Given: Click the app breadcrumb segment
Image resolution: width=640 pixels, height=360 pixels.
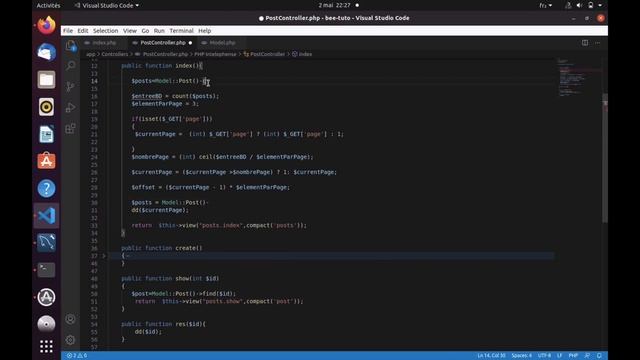Looking at the screenshot, I should [90, 54].
